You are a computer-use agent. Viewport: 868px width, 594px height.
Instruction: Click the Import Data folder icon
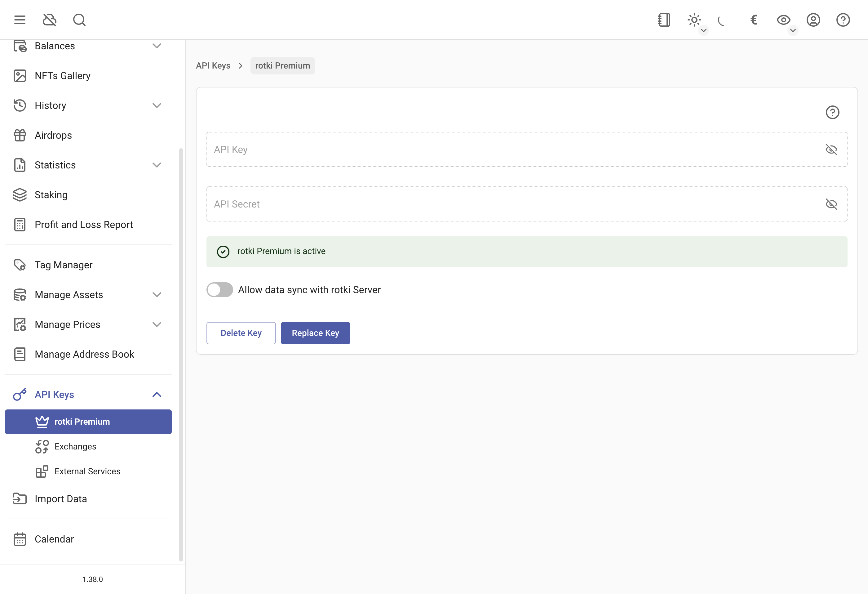tap(20, 499)
